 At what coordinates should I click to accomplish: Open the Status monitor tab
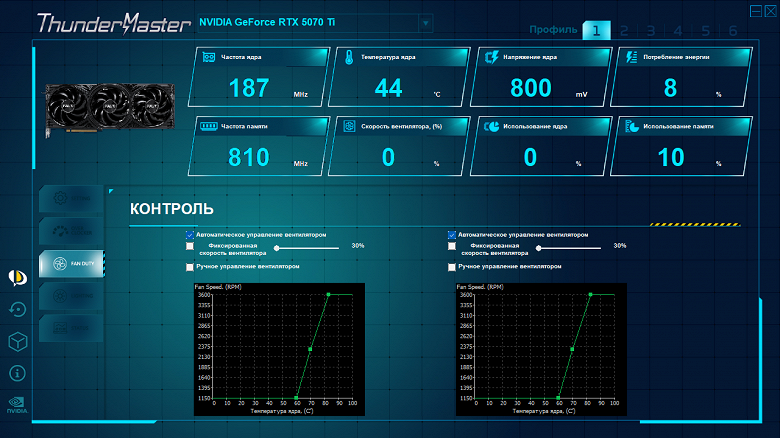pyautogui.click(x=71, y=328)
